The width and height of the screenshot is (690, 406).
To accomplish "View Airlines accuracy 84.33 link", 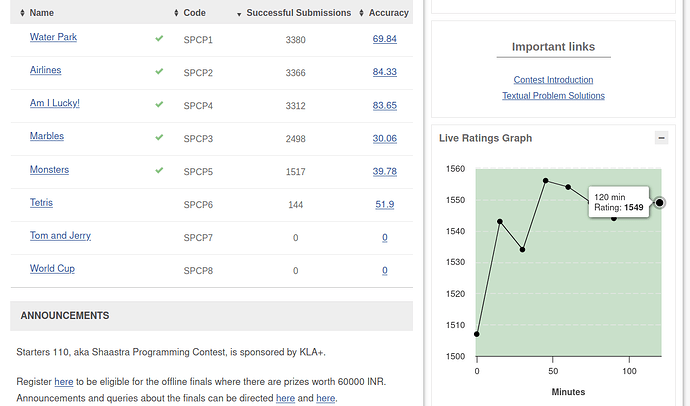I will click(385, 72).
